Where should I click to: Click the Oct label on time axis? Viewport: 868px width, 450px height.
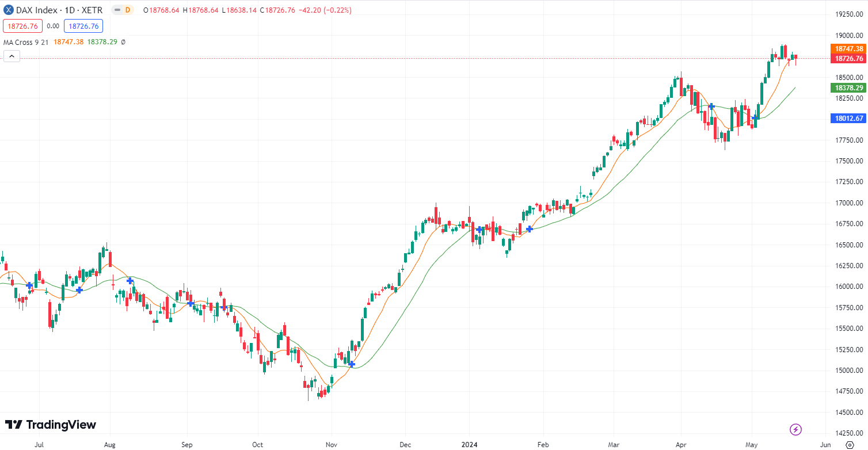[258, 445]
